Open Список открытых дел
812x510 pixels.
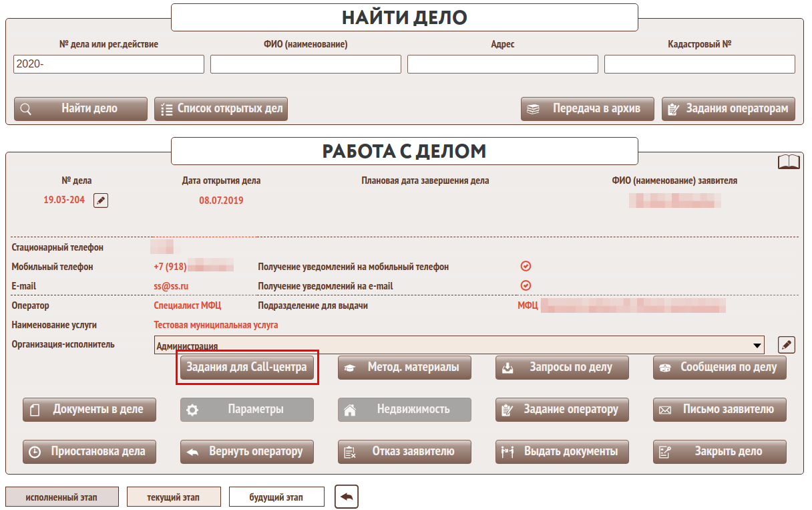click(x=221, y=109)
